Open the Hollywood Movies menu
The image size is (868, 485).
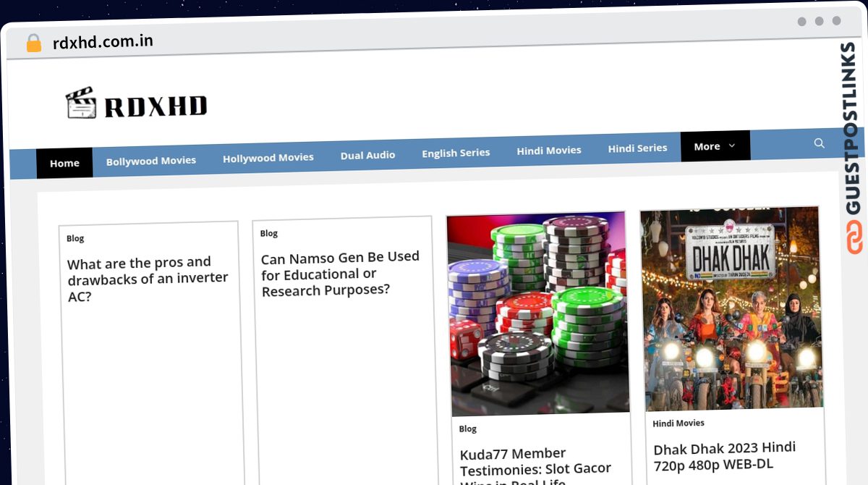268,157
